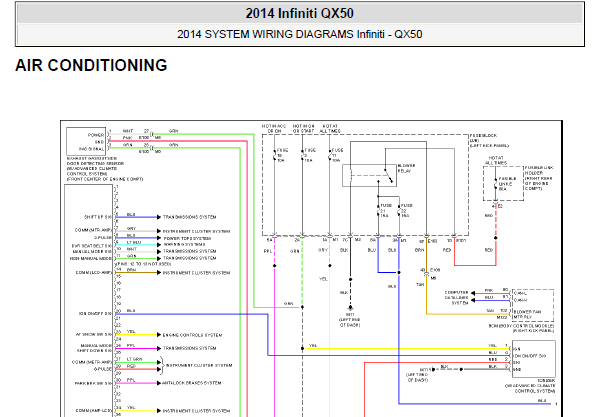Image resolution: width=602 pixels, height=417 pixels.
Task: Click the 'COMM (MTR-AMP)' pin 7 label
Action: click(x=93, y=230)
